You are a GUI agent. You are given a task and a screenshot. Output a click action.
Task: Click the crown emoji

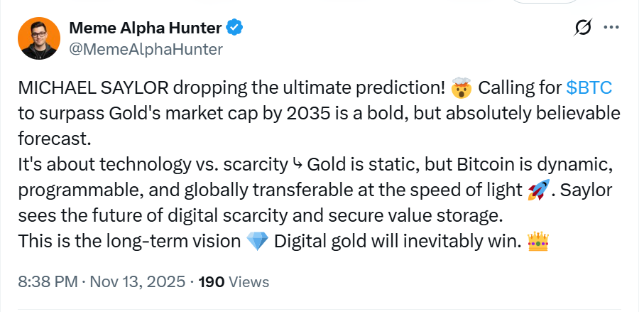[x=540, y=242]
